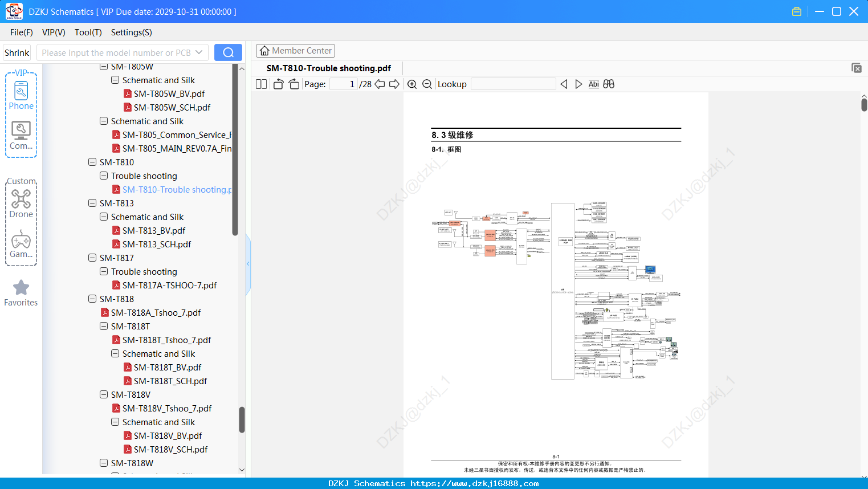The height and width of the screenshot is (489, 868).
Task: Click the DZKJ app logo icon
Action: pyautogui.click(x=14, y=11)
